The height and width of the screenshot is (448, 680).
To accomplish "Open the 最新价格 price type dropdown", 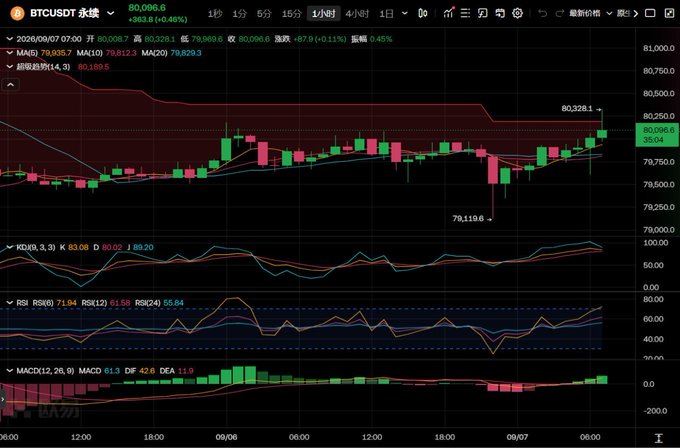I will tap(591, 13).
